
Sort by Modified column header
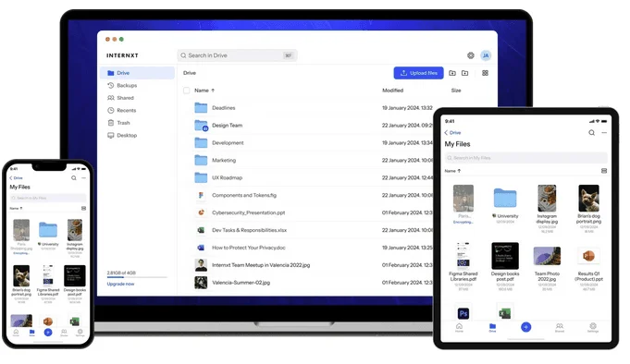pyautogui.click(x=392, y=91)
